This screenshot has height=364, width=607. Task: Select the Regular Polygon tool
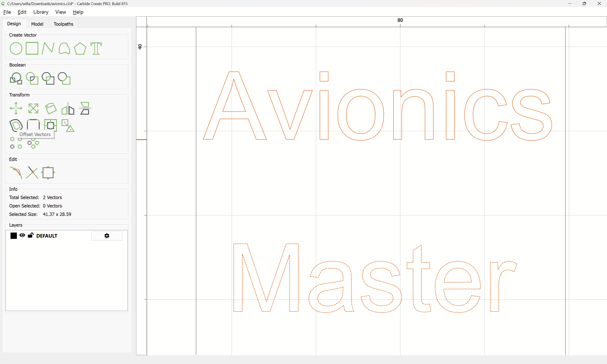point(80,48)
